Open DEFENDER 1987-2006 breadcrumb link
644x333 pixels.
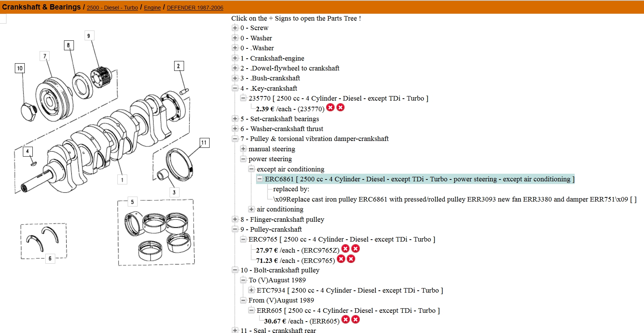coord(195,8)
